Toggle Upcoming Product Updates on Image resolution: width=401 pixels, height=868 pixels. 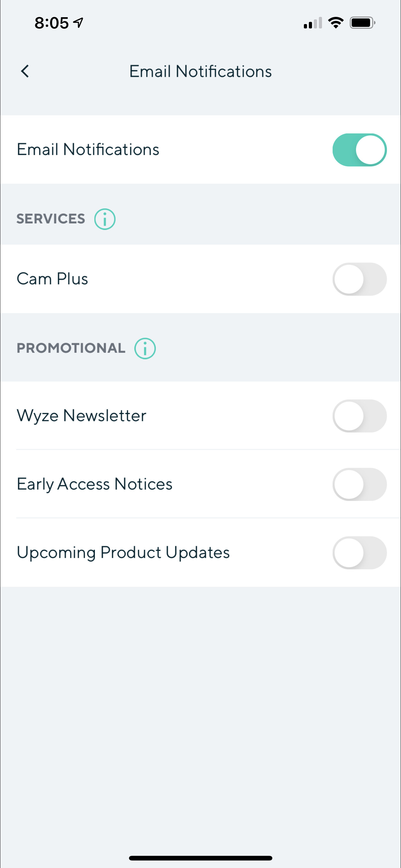point(359,553)
